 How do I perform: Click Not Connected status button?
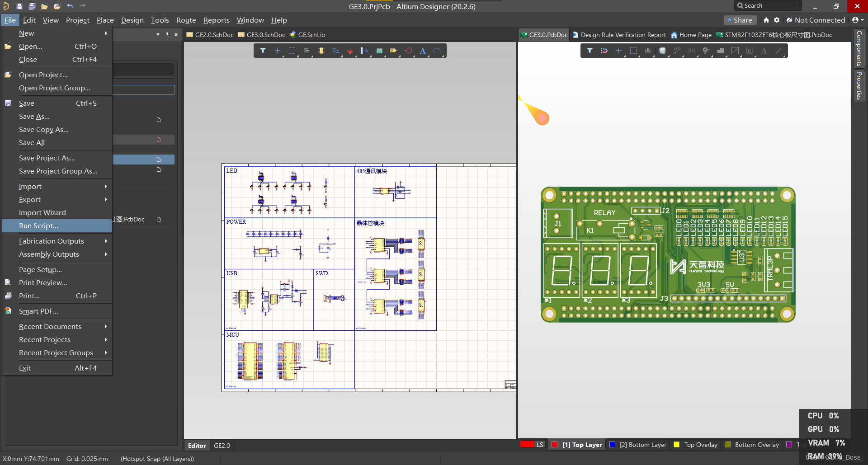(816, 20)
